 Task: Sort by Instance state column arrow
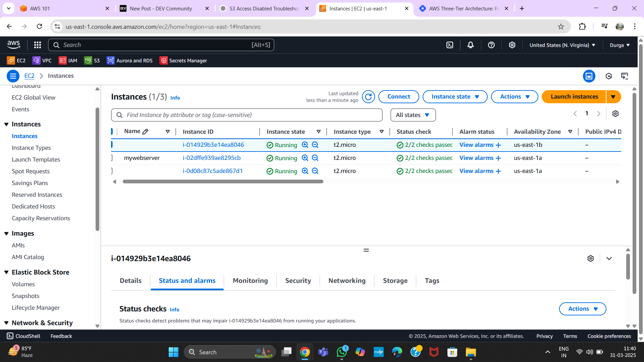[319, 132]
